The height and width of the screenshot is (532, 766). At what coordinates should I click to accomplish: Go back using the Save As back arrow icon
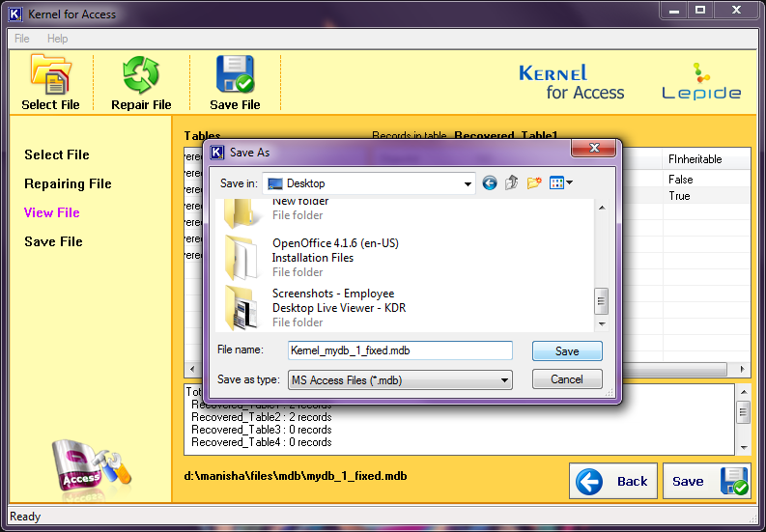(490, 183)
